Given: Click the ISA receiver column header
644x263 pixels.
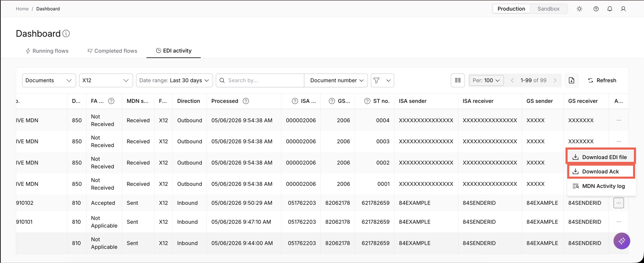Looking at the screenshot, I should [x=490, y=101].
